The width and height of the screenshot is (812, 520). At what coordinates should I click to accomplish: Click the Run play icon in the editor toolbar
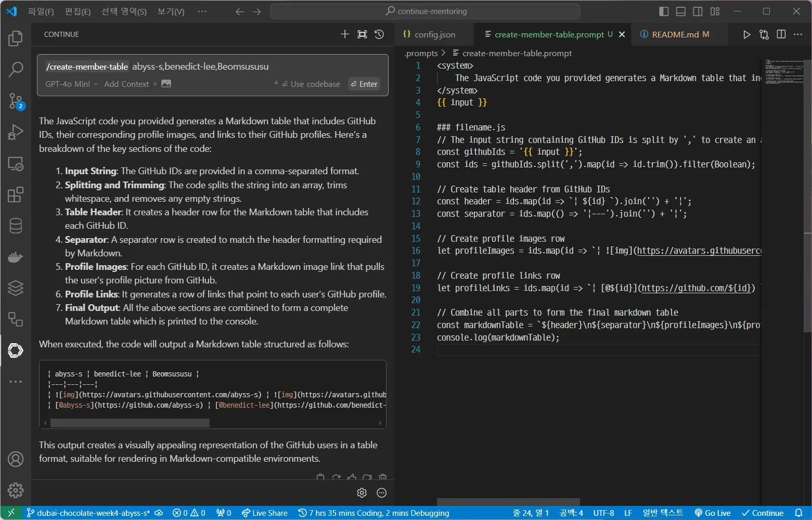[x=746, y=34]
